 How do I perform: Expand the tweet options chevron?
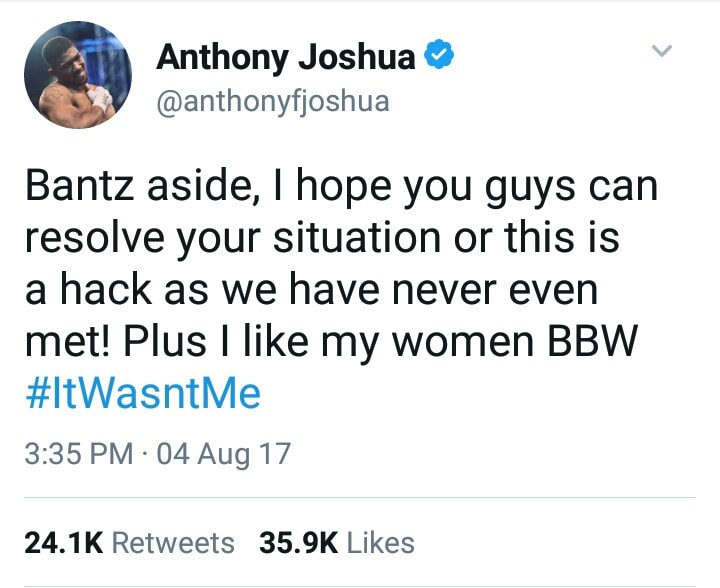pos(662,50)
